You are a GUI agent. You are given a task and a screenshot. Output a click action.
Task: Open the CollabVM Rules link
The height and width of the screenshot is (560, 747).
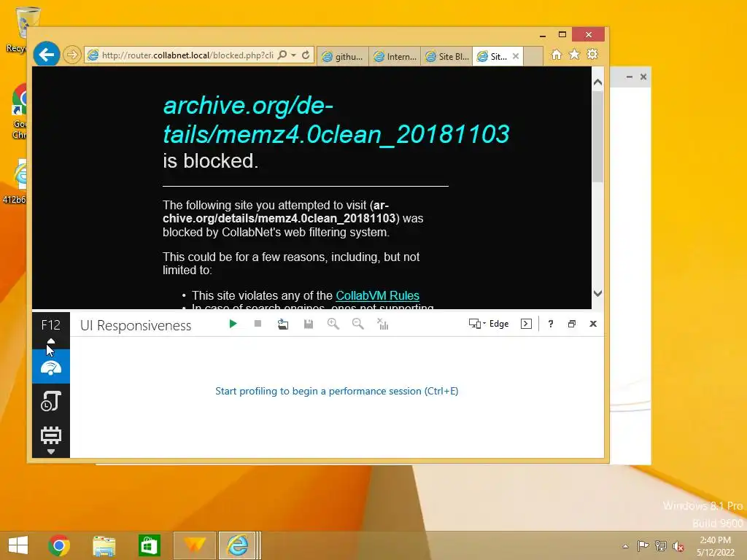pos(377,296)
